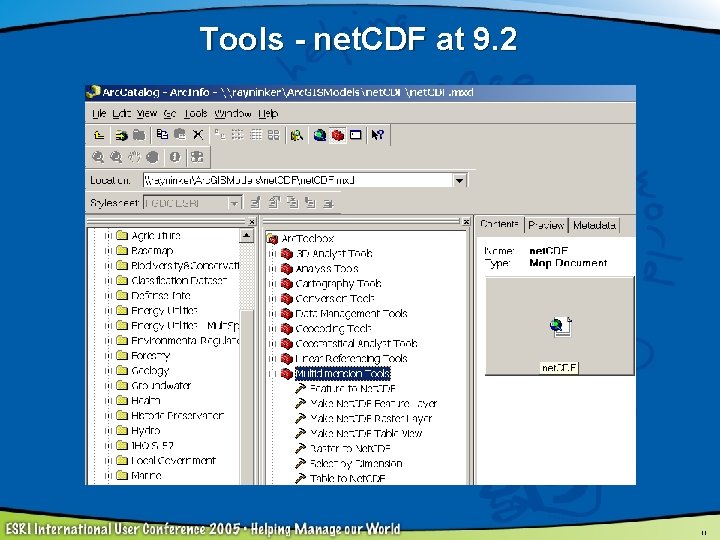
Task: Launch ArcMap globe icon
Action: [x=320, y=135]
